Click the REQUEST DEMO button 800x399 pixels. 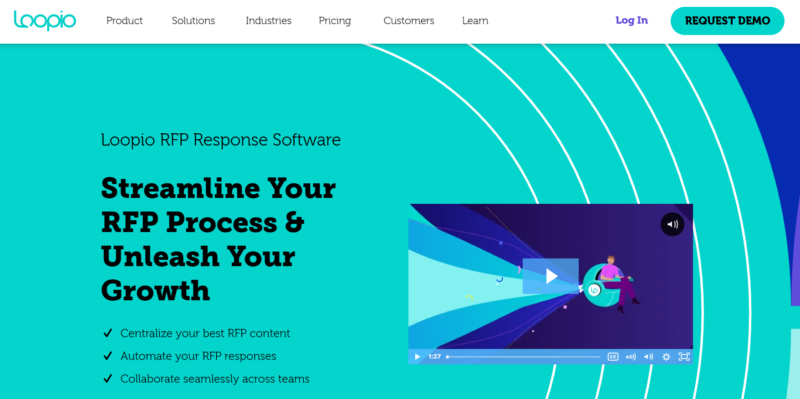tap(727, 21)
